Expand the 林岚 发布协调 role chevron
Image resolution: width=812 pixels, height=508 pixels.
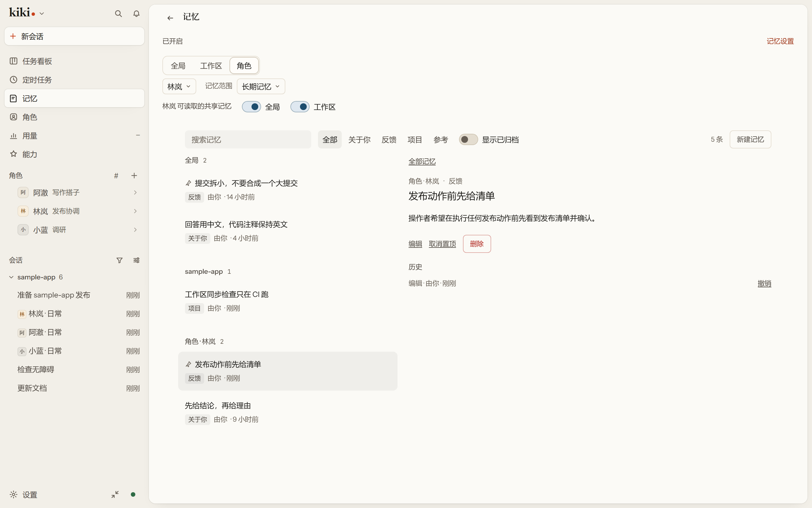[135, 211]
